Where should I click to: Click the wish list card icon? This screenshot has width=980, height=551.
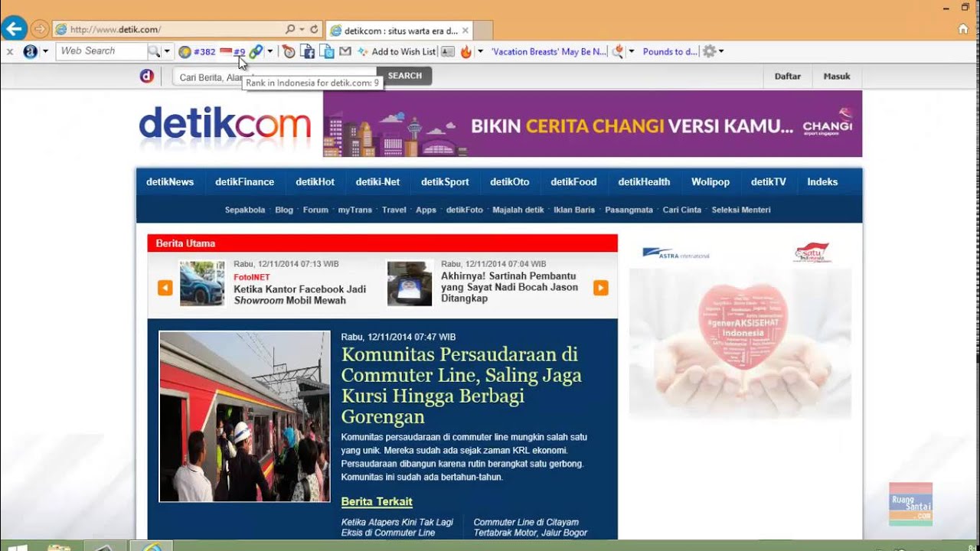(447, 51)
